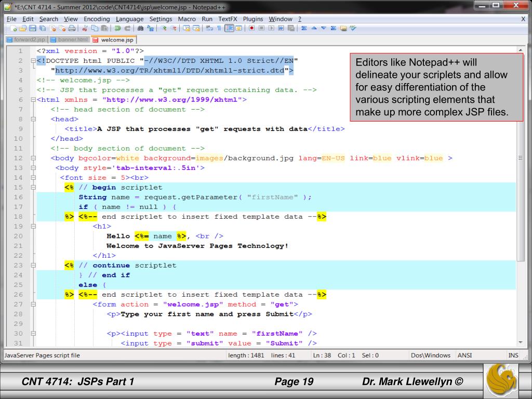This screenshot has width=532, height=399.
Task: Click "JavaServer Pages script file" status text
Action: pyautogui.click(x=42, y=355)
